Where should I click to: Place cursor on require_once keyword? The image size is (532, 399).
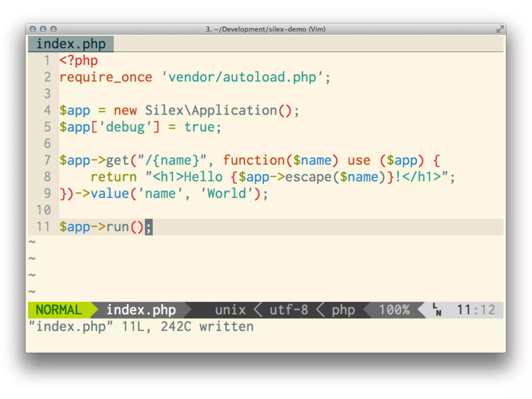click(x=106, y=77)
